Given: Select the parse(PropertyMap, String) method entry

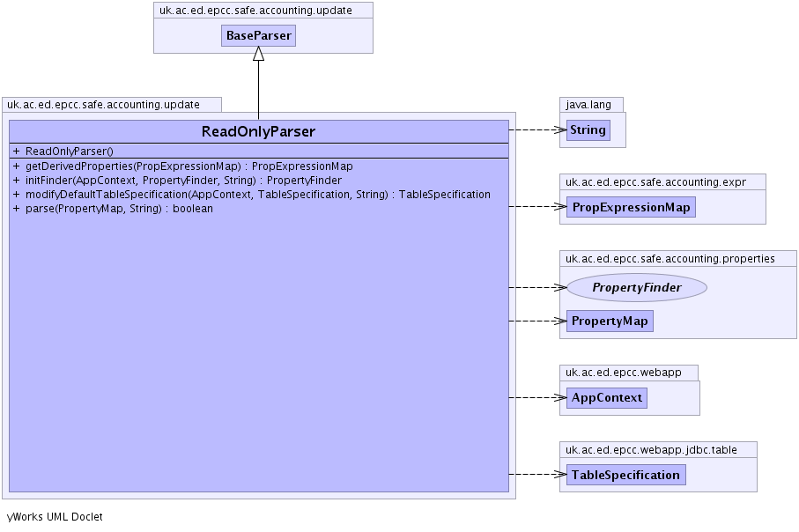Looking at the screenshot, I should pyautogui.click(x=113, y=209).
